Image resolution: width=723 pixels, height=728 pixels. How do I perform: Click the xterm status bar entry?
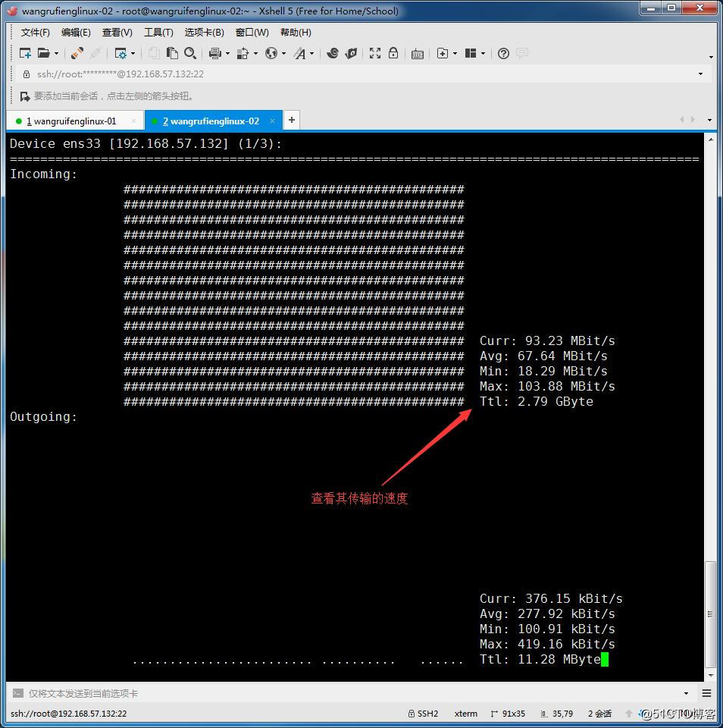pos(466,714)
